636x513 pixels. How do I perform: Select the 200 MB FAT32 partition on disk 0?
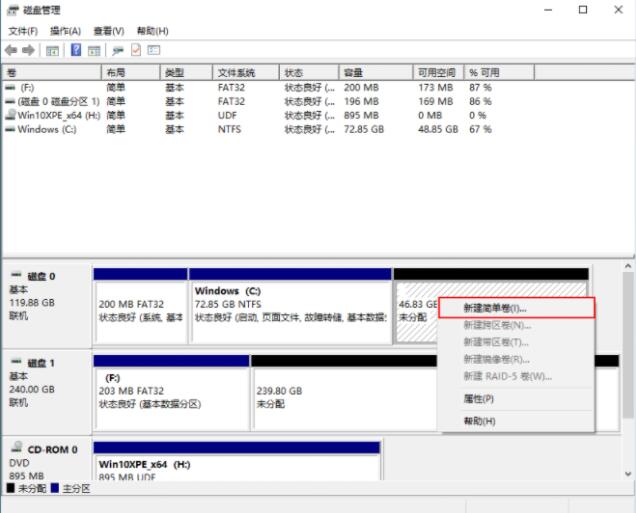(x=141, y=306)
